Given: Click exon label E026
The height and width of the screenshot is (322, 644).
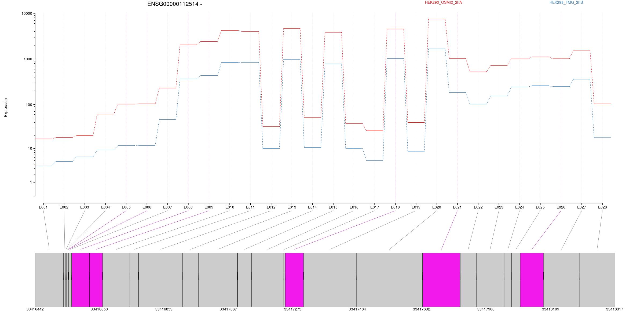Looking at the screenshot, I should (x=561, y=207).
